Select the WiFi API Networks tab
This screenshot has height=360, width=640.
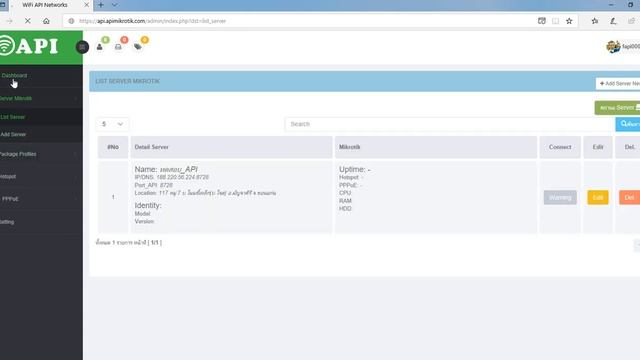pos(45,5)
